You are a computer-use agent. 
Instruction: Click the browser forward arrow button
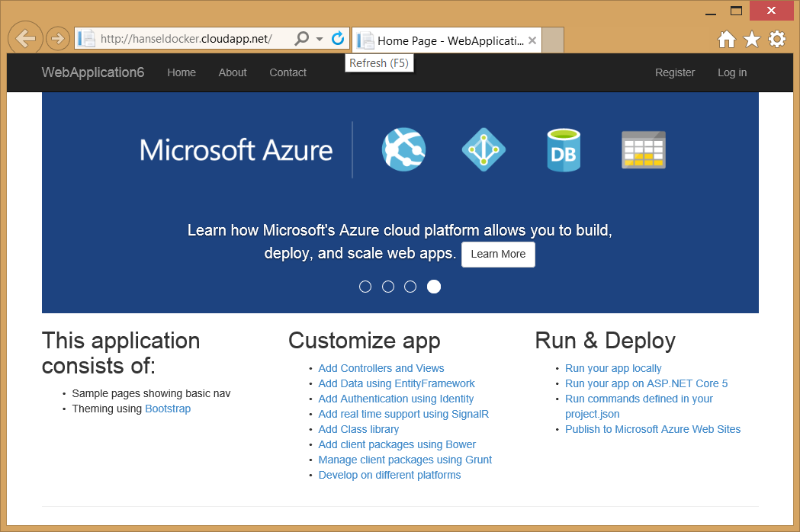58,38
